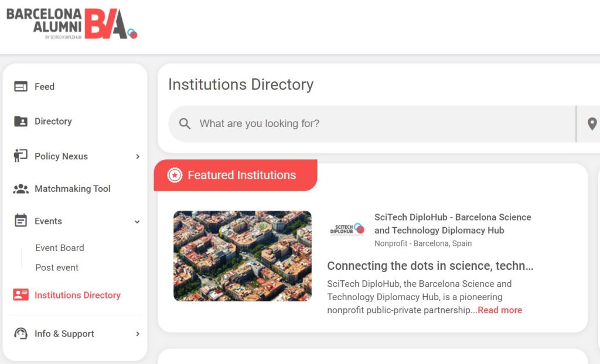Click the Institutions Directory card icon

[x=21, y=295]
